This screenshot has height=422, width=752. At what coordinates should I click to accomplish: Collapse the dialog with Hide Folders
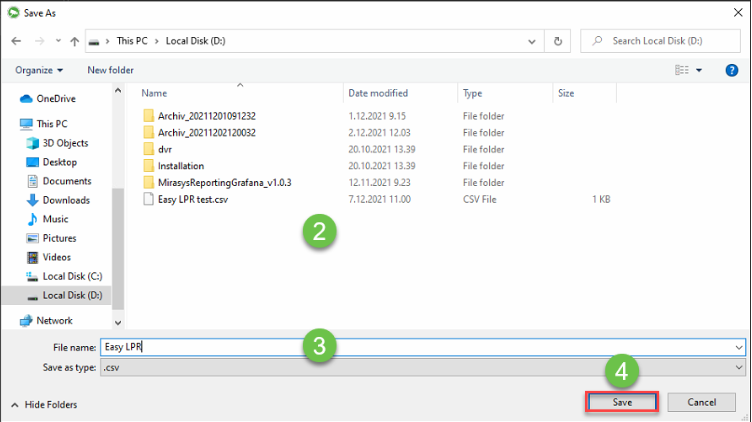44,404
